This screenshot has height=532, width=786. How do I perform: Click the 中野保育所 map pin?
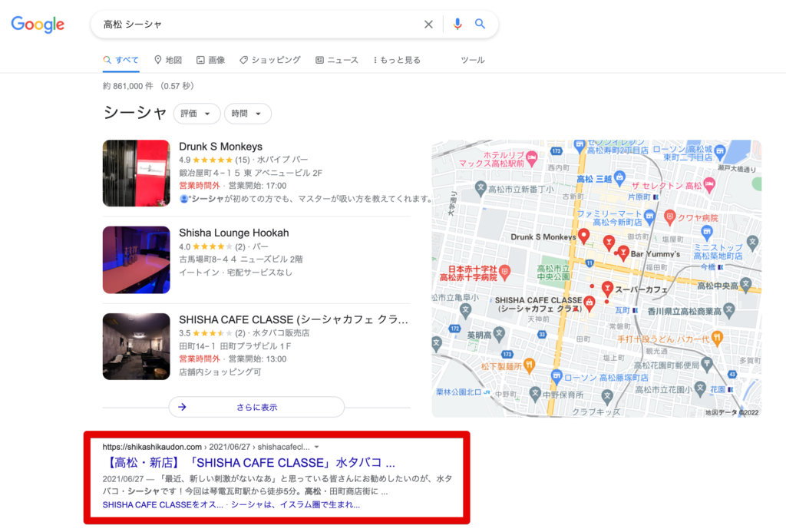coord(535,394)
